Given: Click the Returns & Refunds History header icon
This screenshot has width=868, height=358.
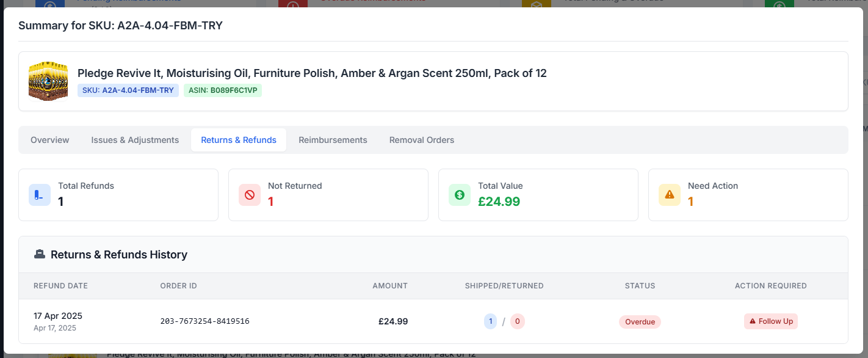Looking at the screenshot, I should pos(40,255).
